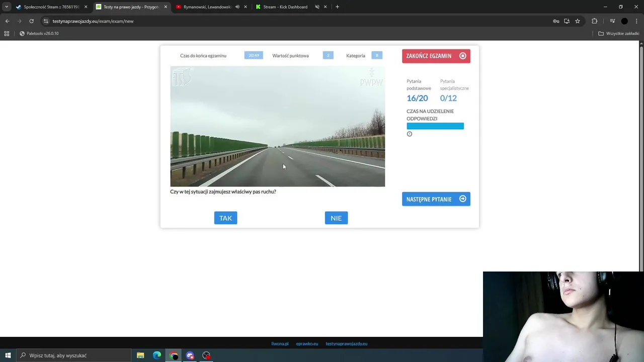This screenshot has height=362, width=644.
Task: Close the Testy na prawo jazdy tab
Action: pos(166,7)
